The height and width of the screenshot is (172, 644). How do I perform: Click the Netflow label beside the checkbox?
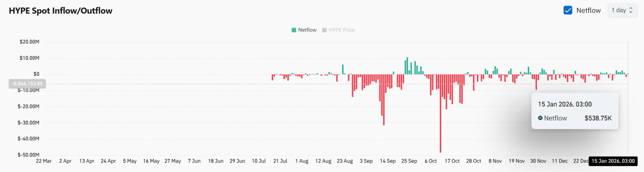pos(588,10)
